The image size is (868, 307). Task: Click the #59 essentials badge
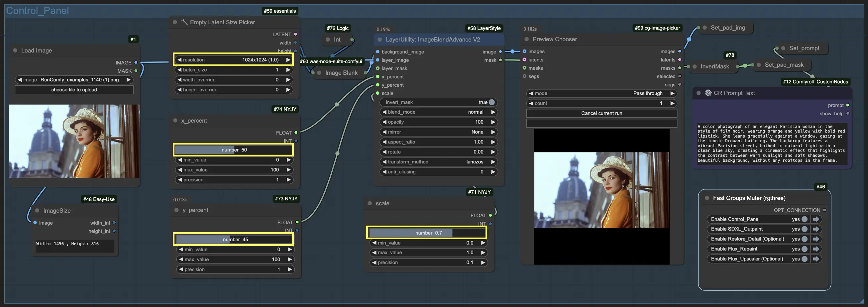point(280,11)
